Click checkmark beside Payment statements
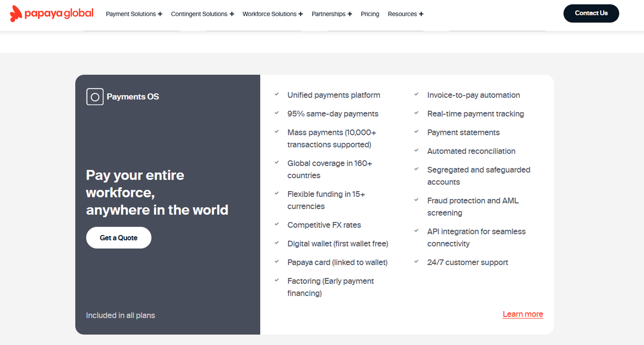The width and height of the screenshot is (644, 345). pyautogui.click(x=416, y=131)
